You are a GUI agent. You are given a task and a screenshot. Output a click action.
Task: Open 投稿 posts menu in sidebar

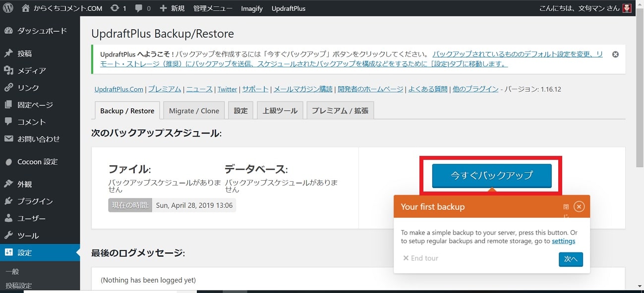(25, 53)
